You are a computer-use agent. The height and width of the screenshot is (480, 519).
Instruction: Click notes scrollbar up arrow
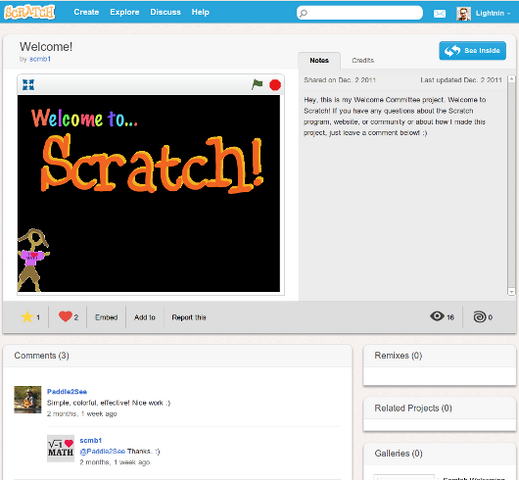(511, 79)
